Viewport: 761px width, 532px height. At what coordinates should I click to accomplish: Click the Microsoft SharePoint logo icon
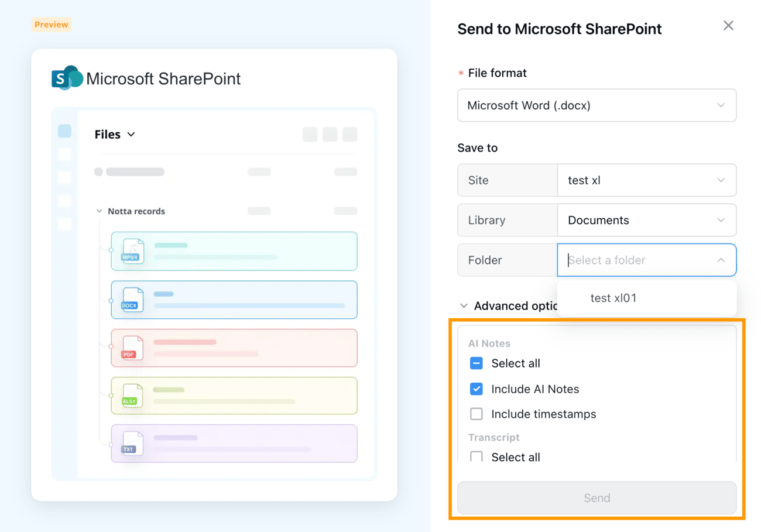coord(67,78)
